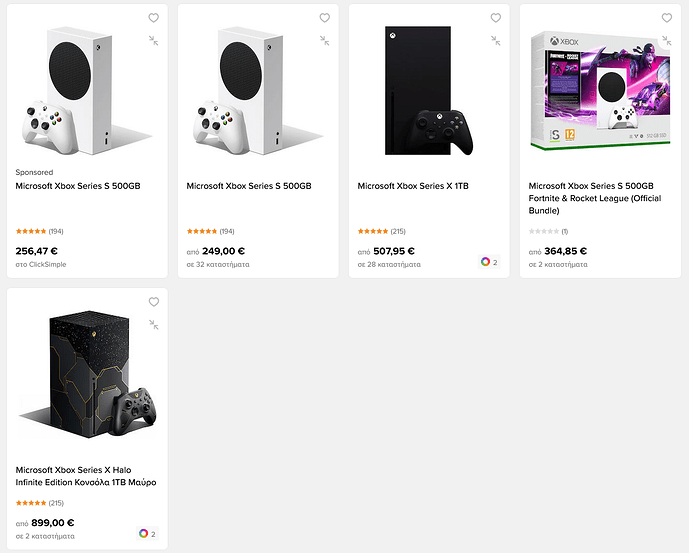Open star rating of Xbox Series X 1TB
Image resolution: width=689 pixels, height=553 pixels.
pyautogui.click(x=376, y=231)
